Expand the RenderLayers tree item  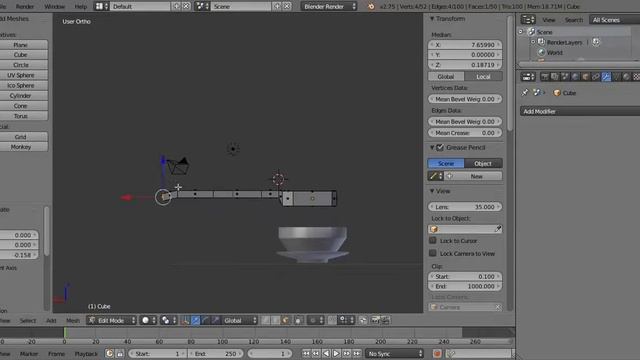(x=533, y=42)
